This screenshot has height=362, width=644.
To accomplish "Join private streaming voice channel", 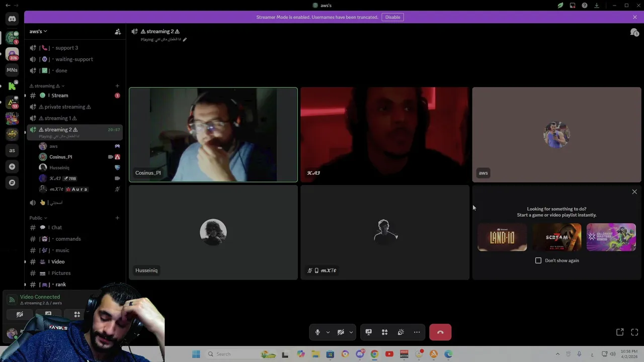I will (75, 107).
